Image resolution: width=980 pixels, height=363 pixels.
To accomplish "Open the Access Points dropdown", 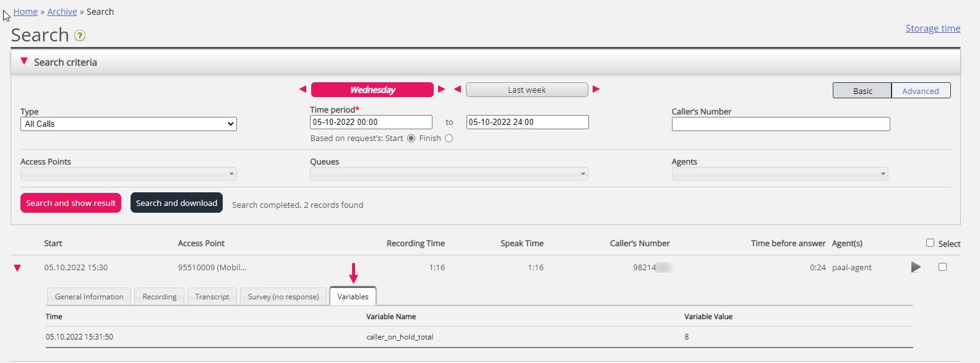I will point(129,174).
